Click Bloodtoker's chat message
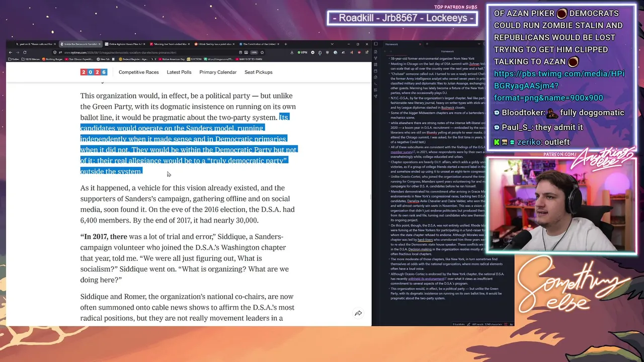 pyautogui.click(x=558, y=113)
